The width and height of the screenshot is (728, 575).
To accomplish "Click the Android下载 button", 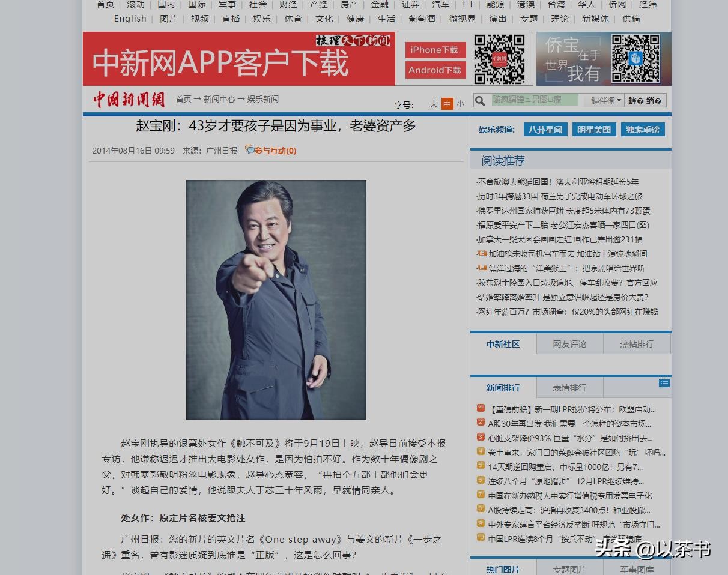I will pos(434,70).
